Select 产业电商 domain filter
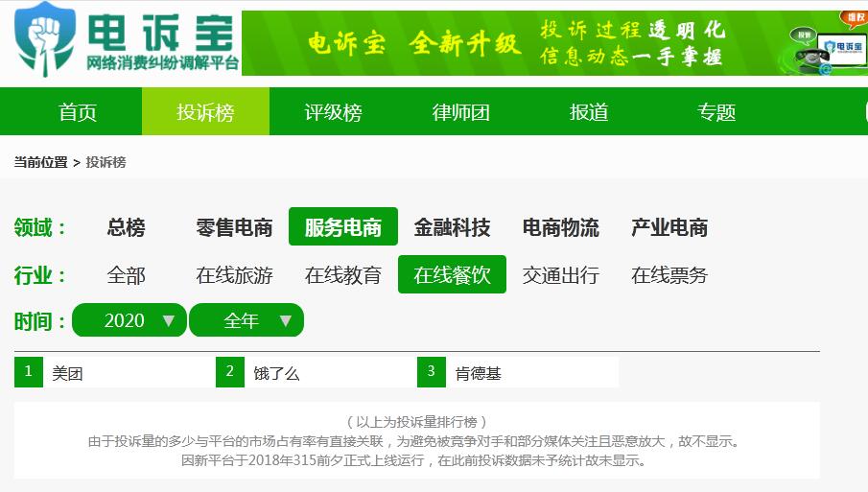The width and height of the screenshot is (868, 492). (669, 227)
